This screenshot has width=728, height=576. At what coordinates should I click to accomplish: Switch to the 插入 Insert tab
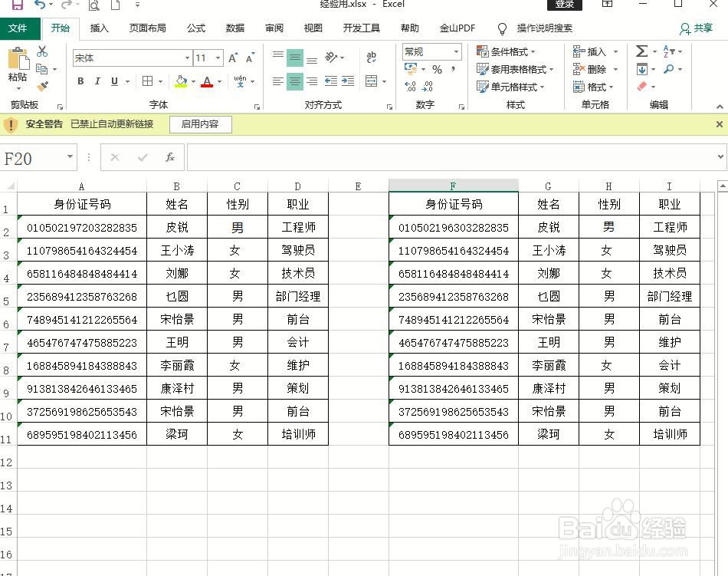click(x=99, y=28)
